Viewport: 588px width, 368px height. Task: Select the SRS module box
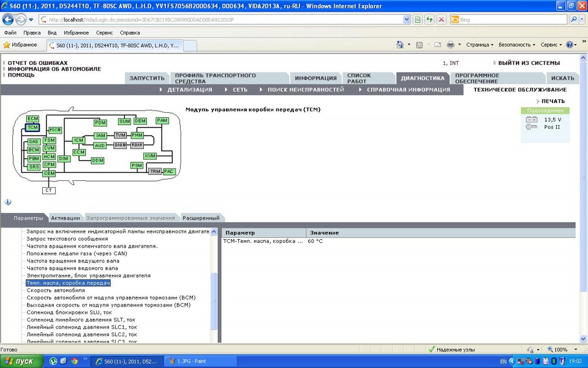pyautogui.click(x=34, y=167)
